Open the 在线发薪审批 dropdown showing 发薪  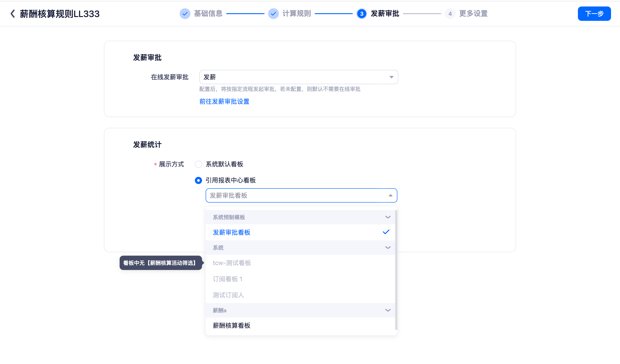[x=298, y=77]
